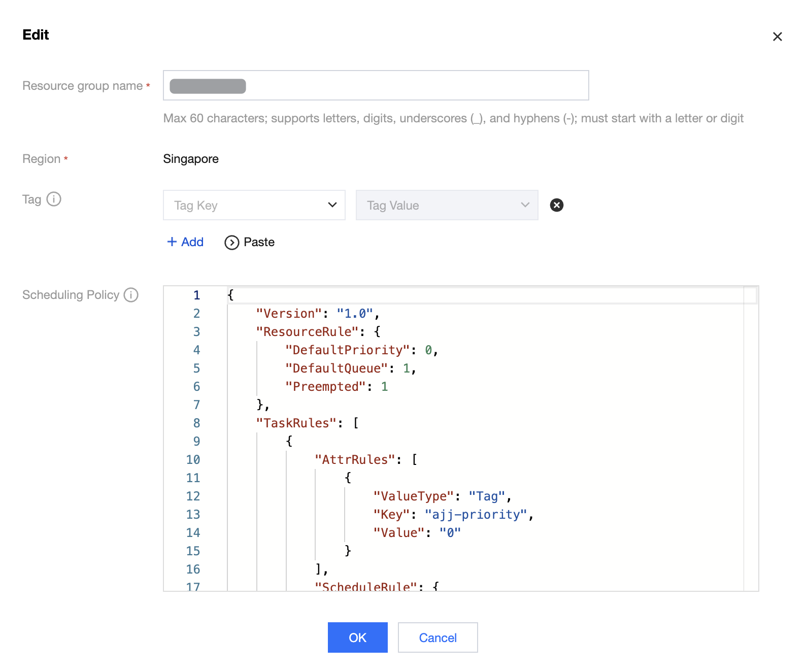Click the Paste tag label
The height and width of the screenshot is (672, 807).
click(x=259, y=242)
